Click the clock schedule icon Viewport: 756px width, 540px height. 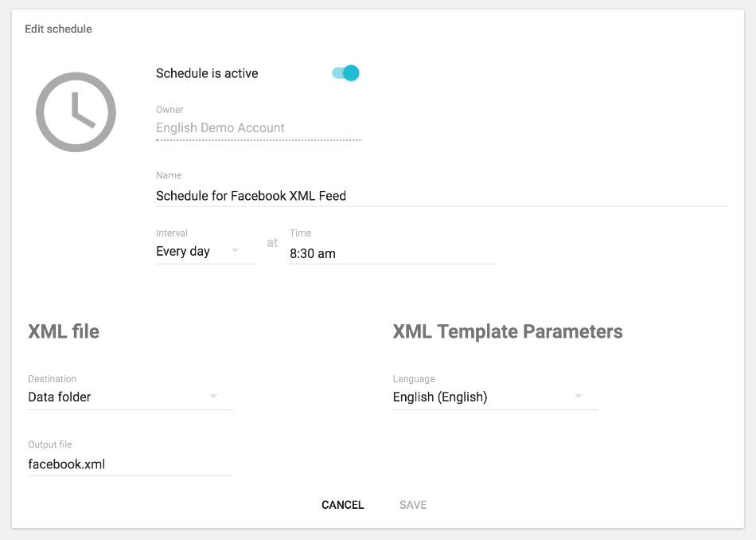[76, 112]
